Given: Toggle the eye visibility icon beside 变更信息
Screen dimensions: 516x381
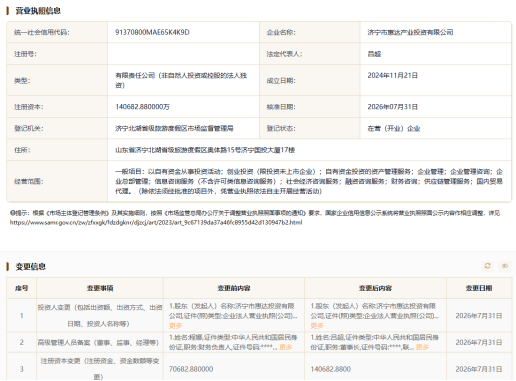Looking at the screenshot, I should tap(505, 266).
